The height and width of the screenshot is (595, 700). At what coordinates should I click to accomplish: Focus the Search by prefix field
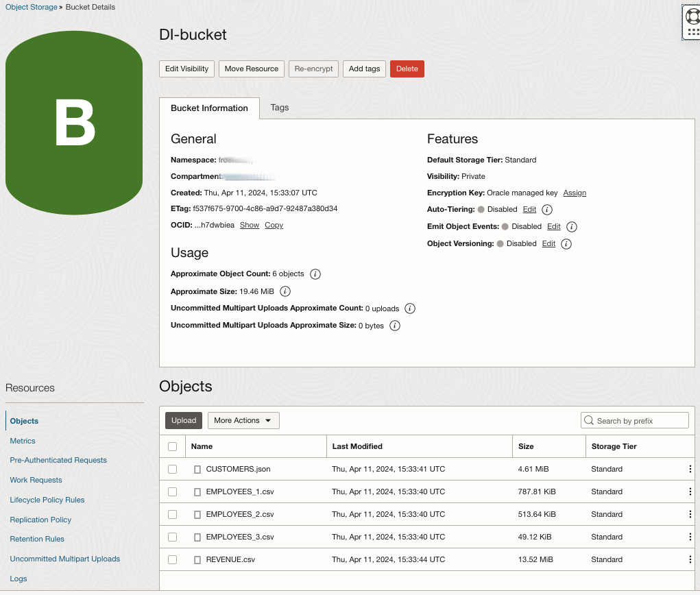(x=635, y=420)
